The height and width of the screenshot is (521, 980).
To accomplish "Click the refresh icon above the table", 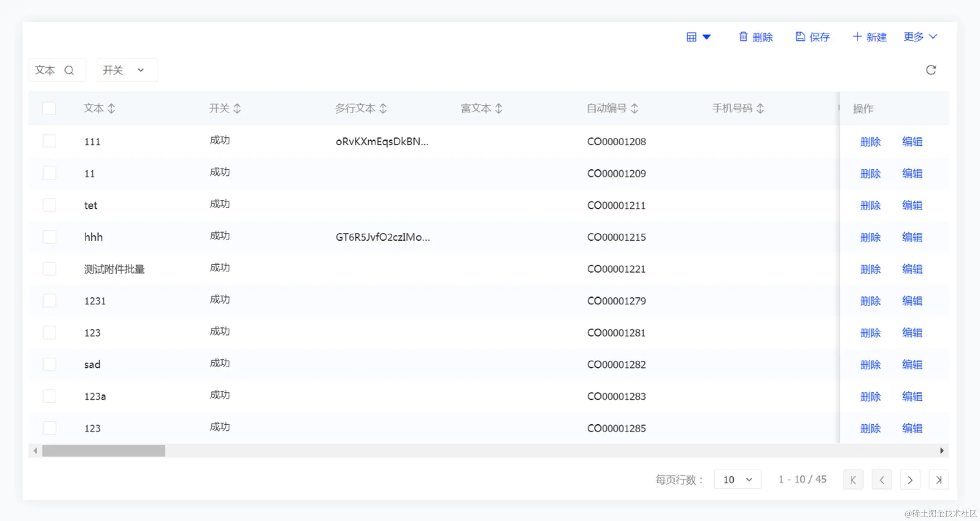I will pos(931,70).
